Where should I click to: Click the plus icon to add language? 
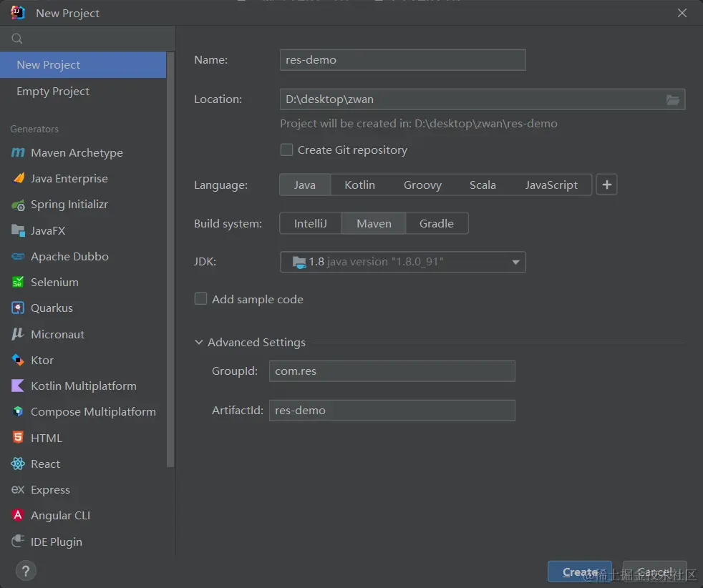coord(606,185)
